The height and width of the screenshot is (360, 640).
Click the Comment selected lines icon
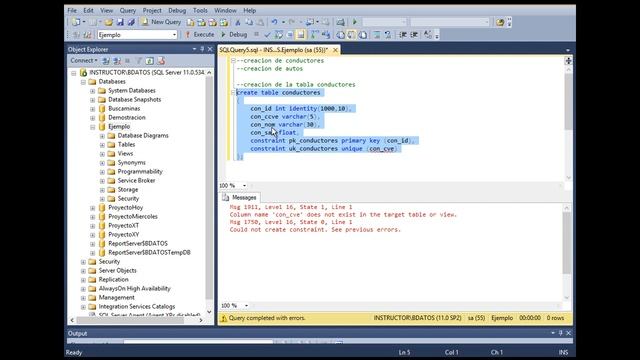pos(377,35)
